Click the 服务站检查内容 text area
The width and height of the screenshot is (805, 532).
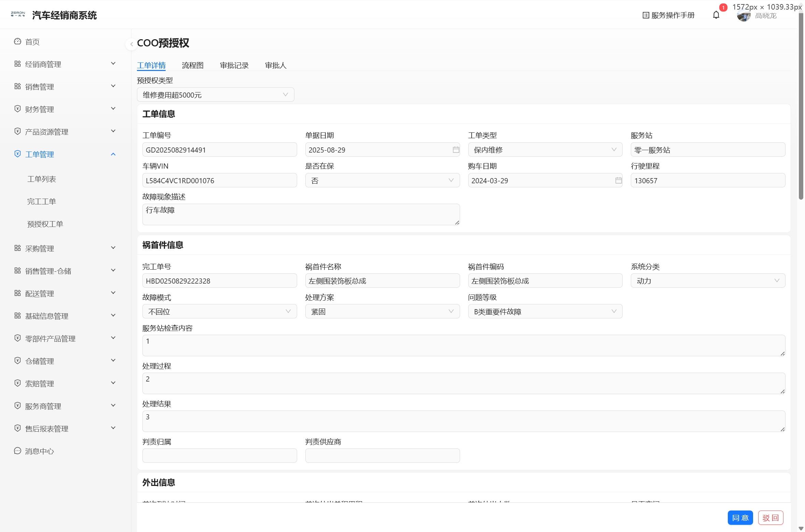464,345
